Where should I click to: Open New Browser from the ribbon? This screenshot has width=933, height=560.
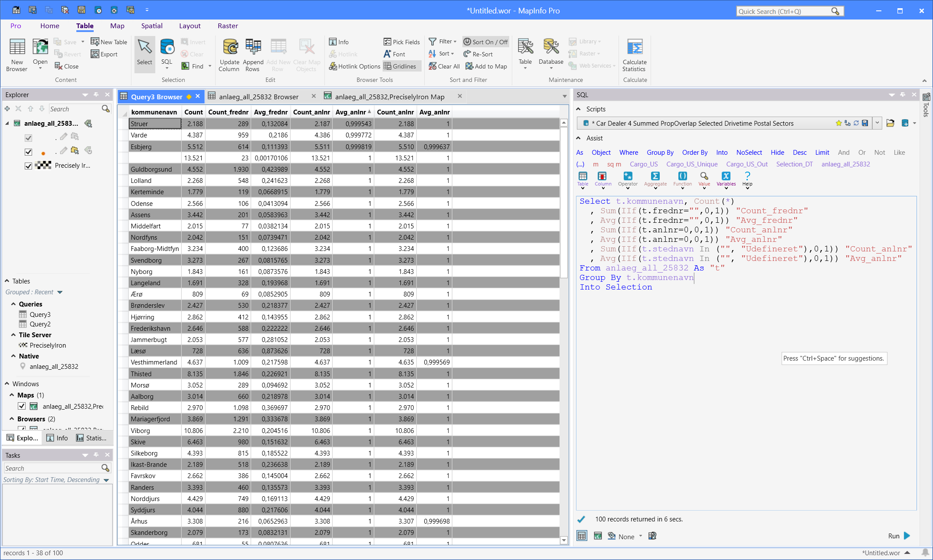coord(17,48)
